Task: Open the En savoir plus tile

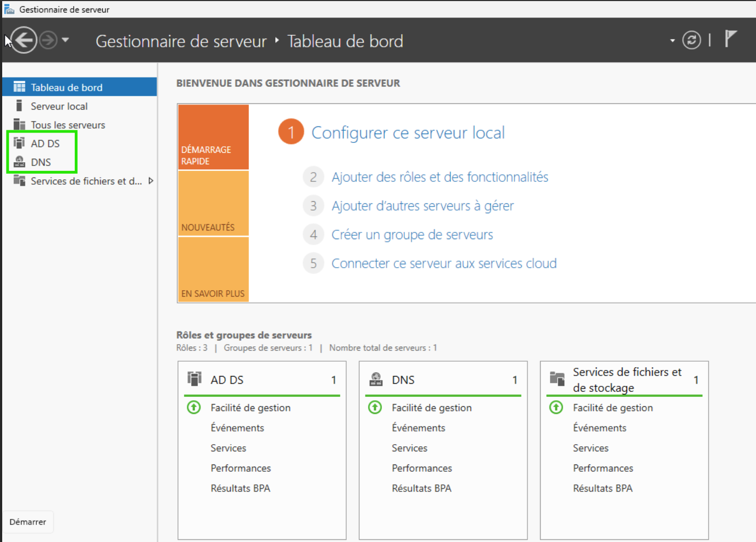Action: 213,269
